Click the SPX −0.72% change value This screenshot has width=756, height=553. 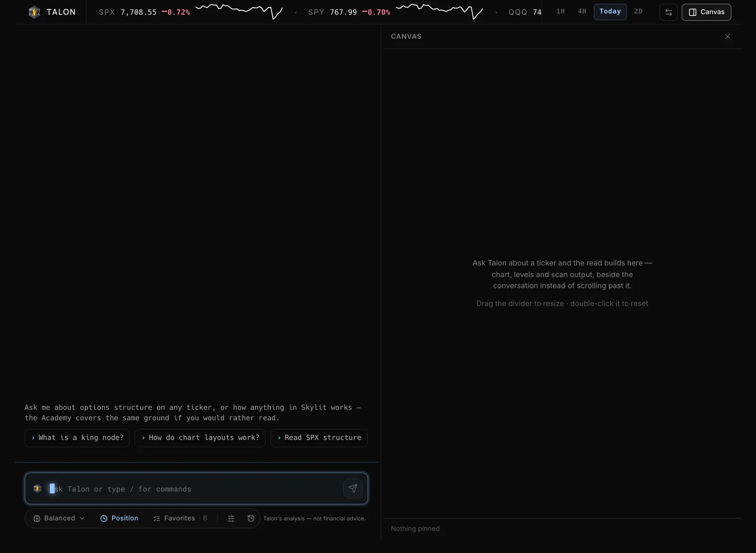point(176,12)
